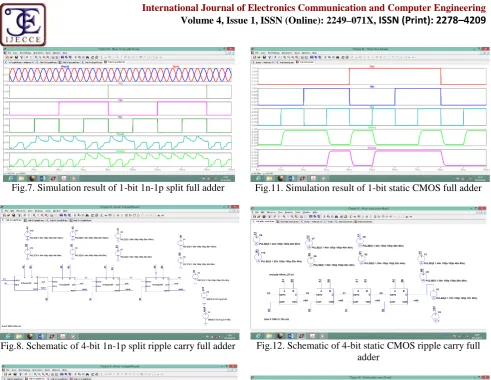
Task: Open the Fig.7 simulation waveform screenshot
Action: coord(119,114)
